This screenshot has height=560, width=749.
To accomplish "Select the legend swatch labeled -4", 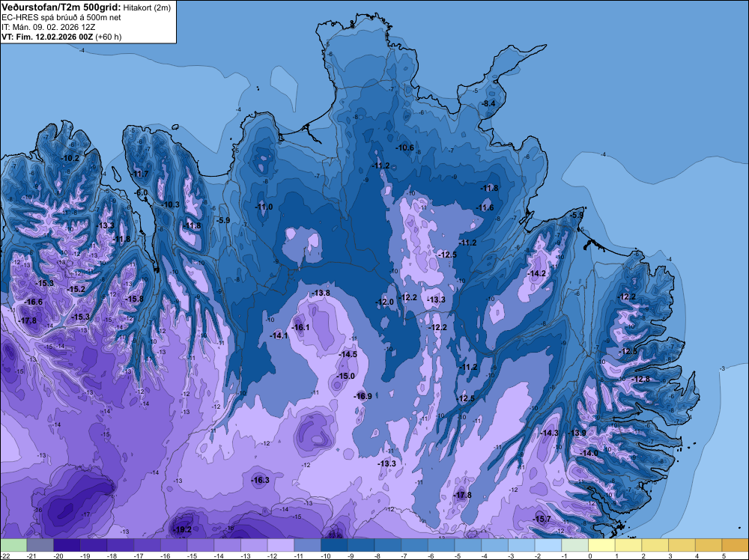I will [495, 545].
